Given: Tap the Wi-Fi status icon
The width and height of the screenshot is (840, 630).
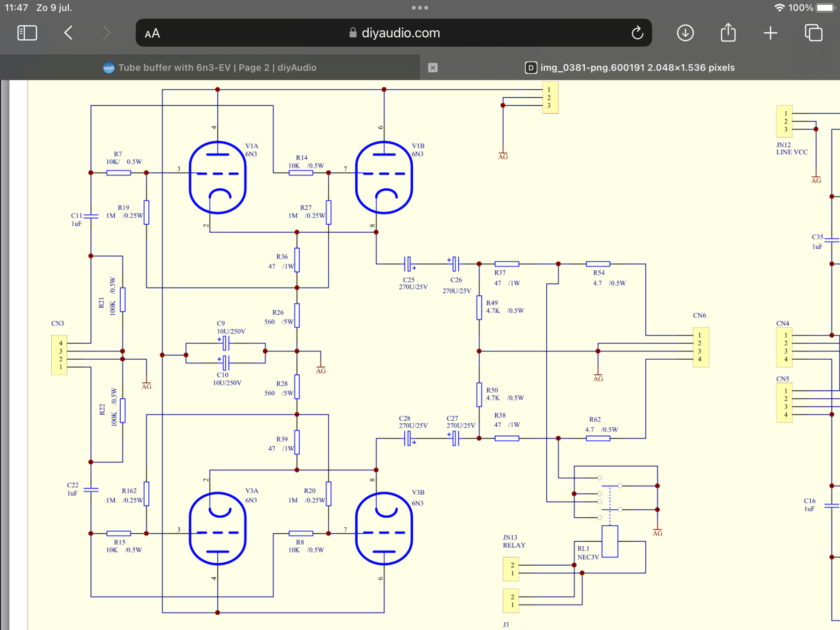Looking at the screenshot, I should click(x=779, y=8).
